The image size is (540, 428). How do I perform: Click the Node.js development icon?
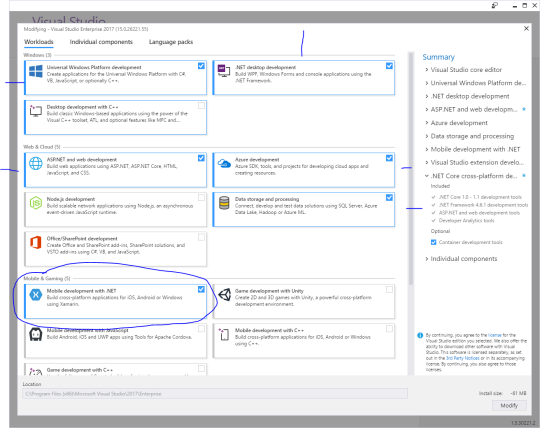pyautogui.click(x=36, y=203)
